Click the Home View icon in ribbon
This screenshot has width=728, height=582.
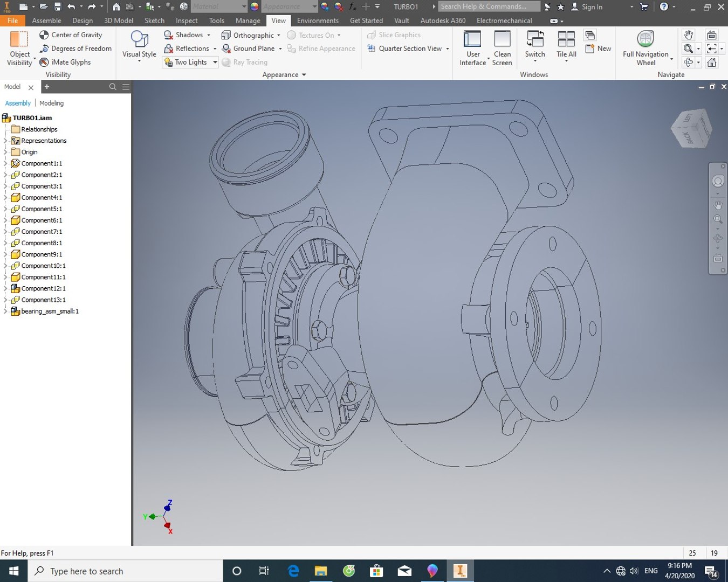pos(712,62)
